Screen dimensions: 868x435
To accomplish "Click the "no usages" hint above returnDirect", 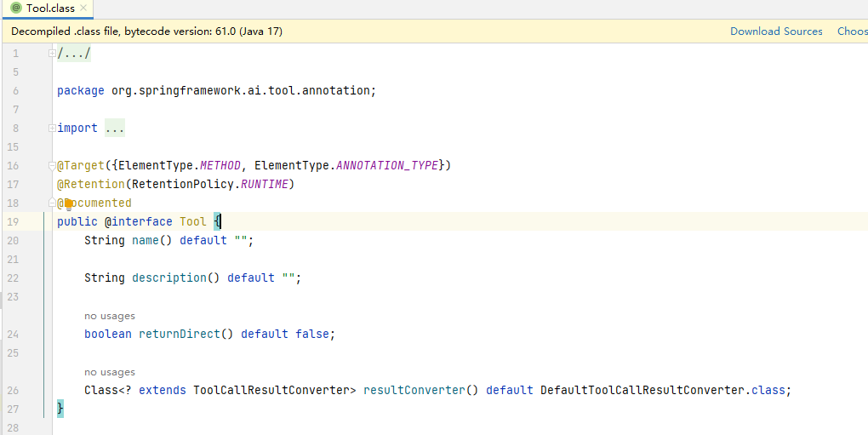I will 110,316.
